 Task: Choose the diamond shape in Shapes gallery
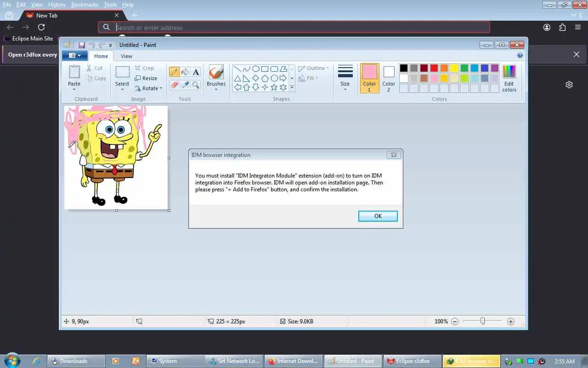[256, 78]
